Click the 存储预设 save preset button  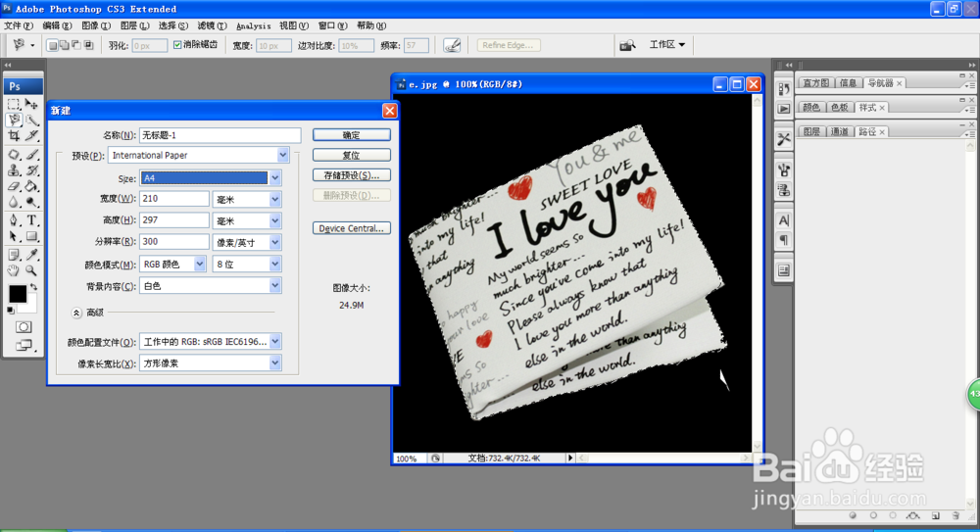coord(351,175)
